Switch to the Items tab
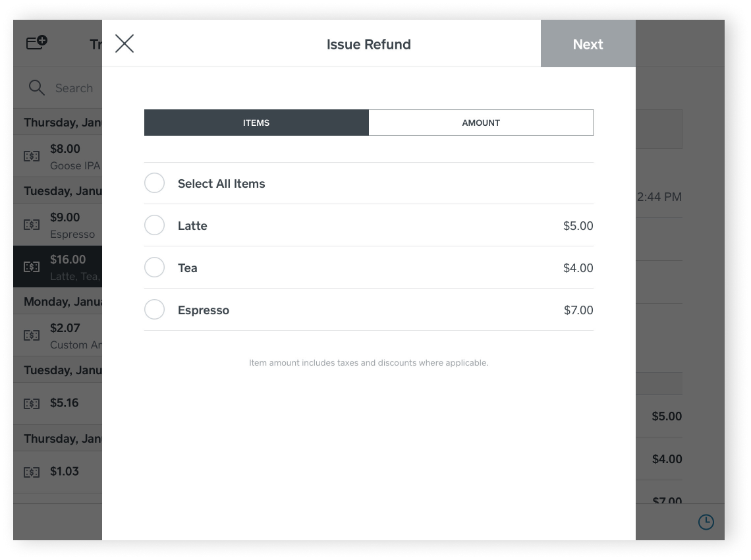This screenshot has width=751, height=560. [256, 123]
